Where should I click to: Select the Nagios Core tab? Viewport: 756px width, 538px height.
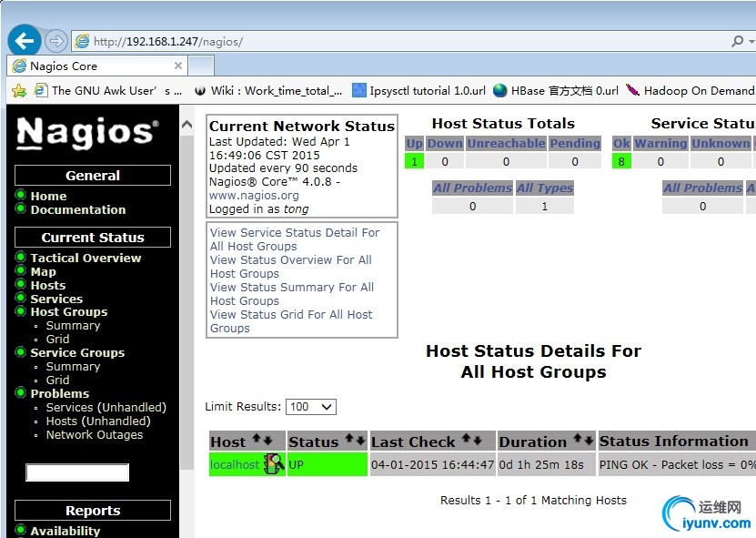[x=96, y=66]
